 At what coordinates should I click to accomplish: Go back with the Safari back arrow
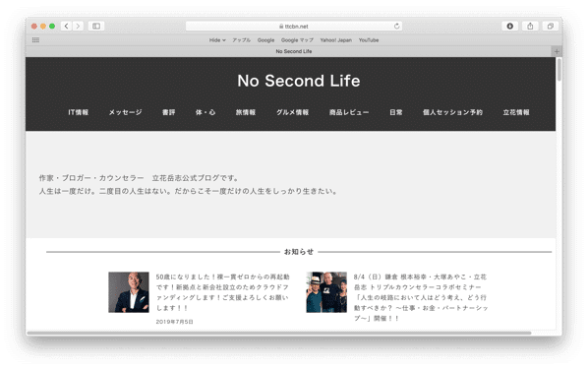click(x=67, y=26)
